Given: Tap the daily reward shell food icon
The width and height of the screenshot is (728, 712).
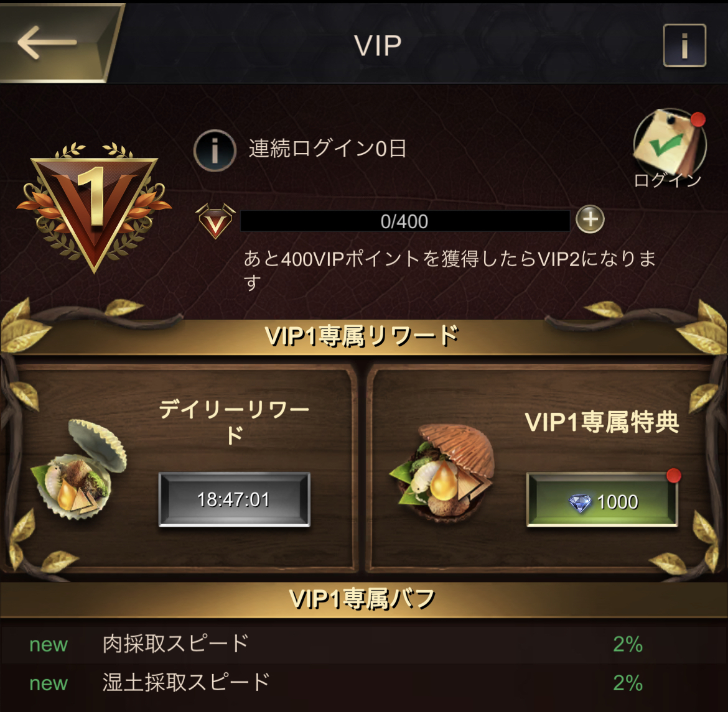Looking at the screenshot, I should (79, 468).
